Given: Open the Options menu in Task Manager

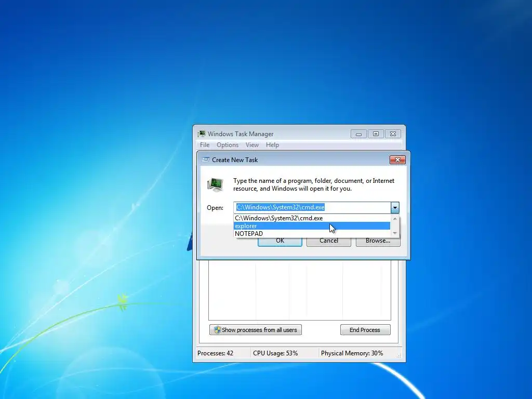Looking at the screenshot, I should pyautogui.click(x=228, y=145).
